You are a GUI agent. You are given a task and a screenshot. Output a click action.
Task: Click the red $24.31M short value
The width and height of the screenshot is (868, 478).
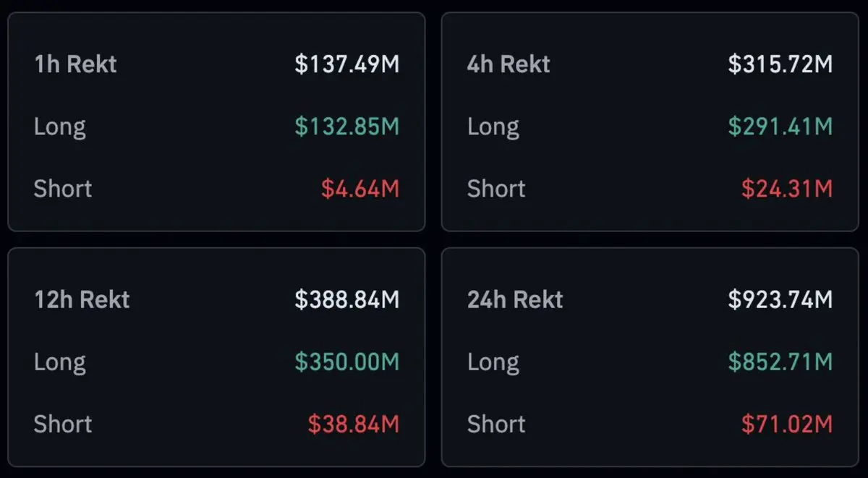pyautogui.click(x=787, y=189)
